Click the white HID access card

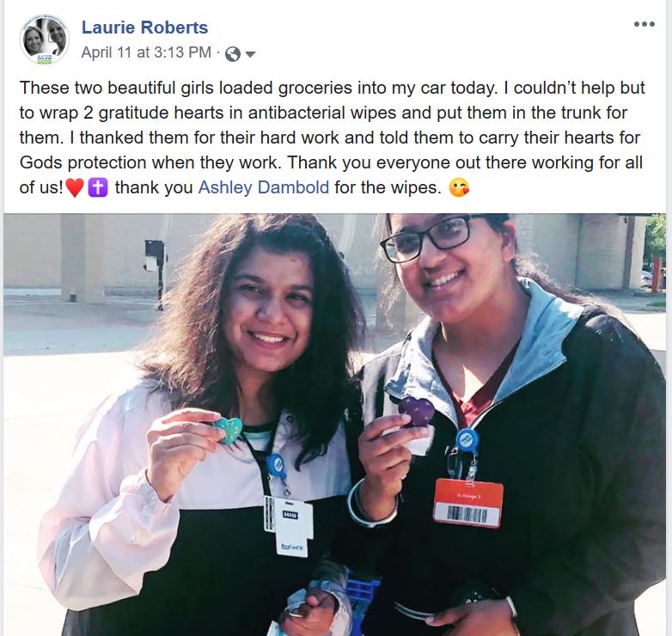coord(290,526)
